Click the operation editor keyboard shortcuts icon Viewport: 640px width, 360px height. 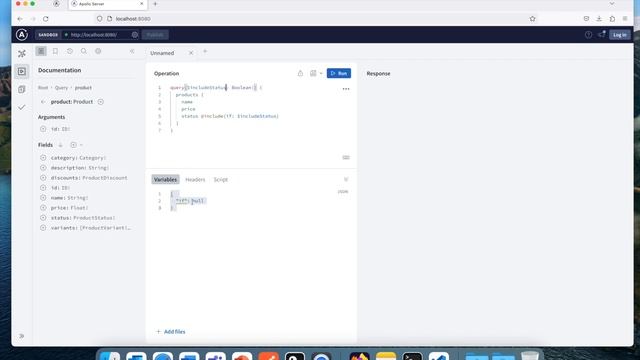click(x=346, y=157)
